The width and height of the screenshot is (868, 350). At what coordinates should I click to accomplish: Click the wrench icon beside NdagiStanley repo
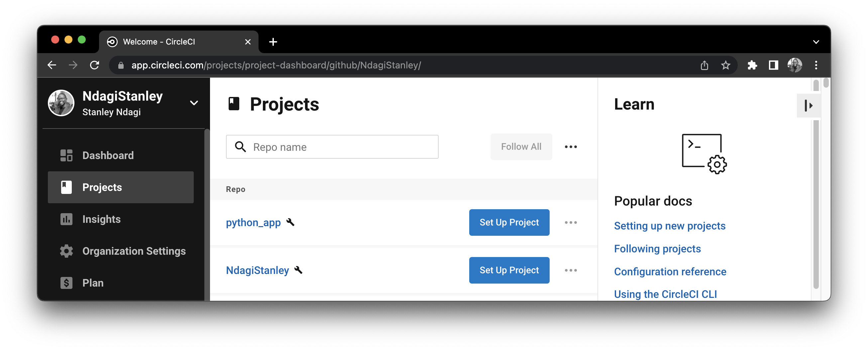[x=298, y=270]
